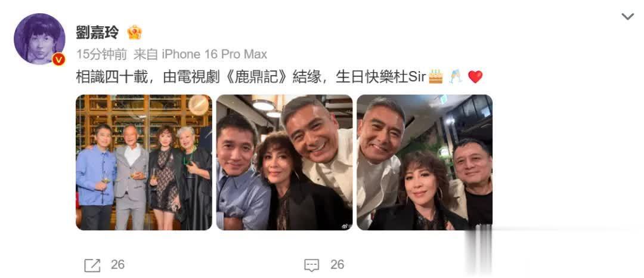644x278 pixels.
Task: Open 劉嘉玲's profile avatar picture
Action: point(39,39)
